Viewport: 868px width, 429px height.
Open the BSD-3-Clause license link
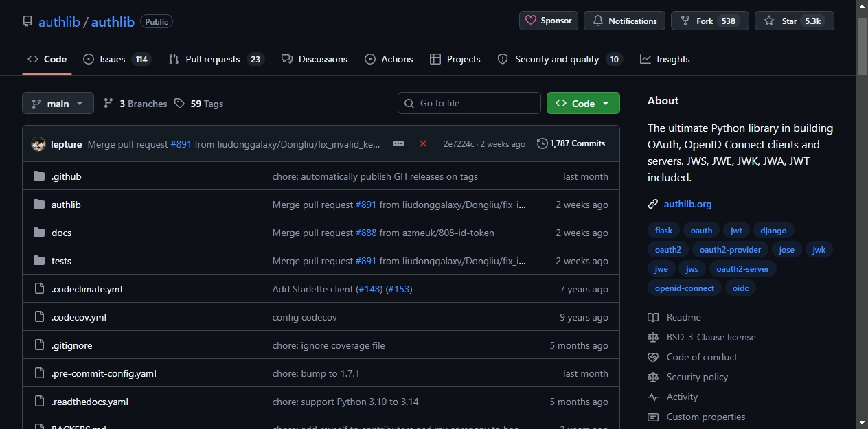point(702,337)
